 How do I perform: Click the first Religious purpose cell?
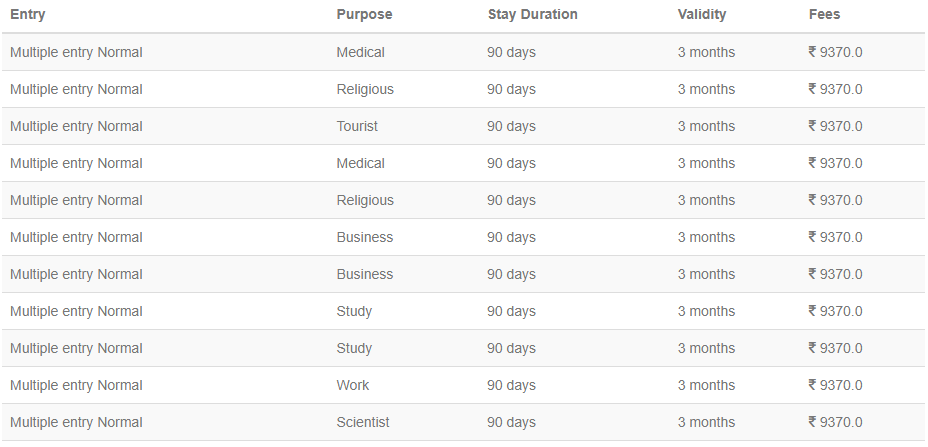(365, 89)
